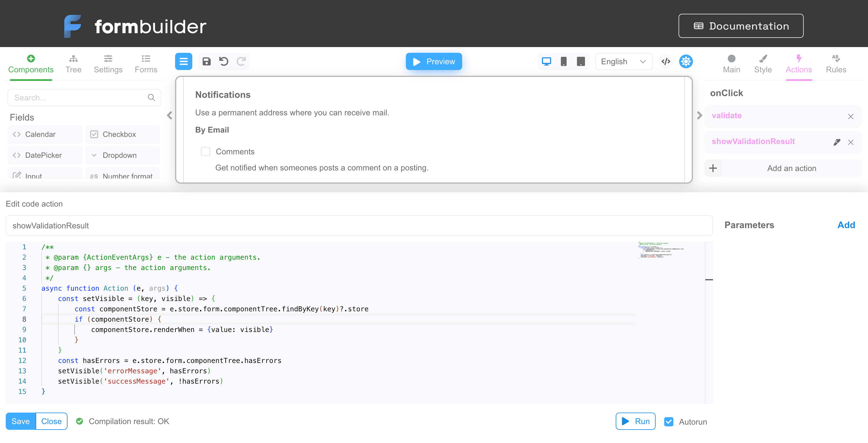Toggle the blue theme sun icon
868x443 pixels.
pyautogui.click(x=686, y=61)
